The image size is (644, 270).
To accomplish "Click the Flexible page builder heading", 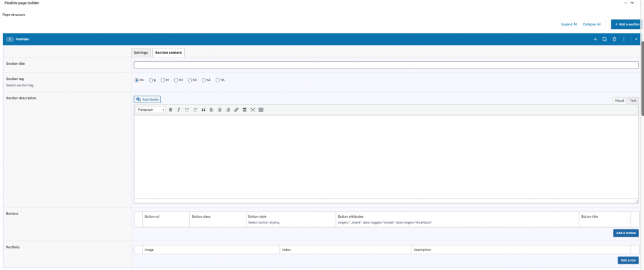I will (x=22, y=3).
